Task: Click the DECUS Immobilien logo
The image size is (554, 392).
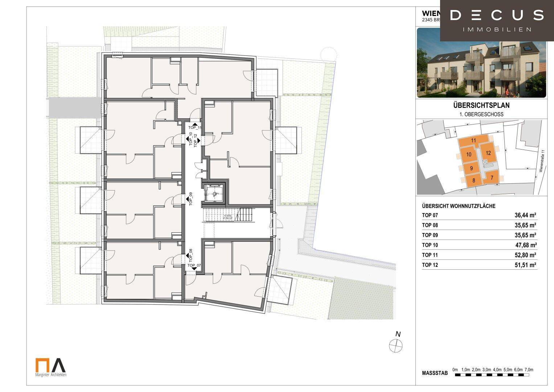Action: pyautogui.click(x=497, y=20)
